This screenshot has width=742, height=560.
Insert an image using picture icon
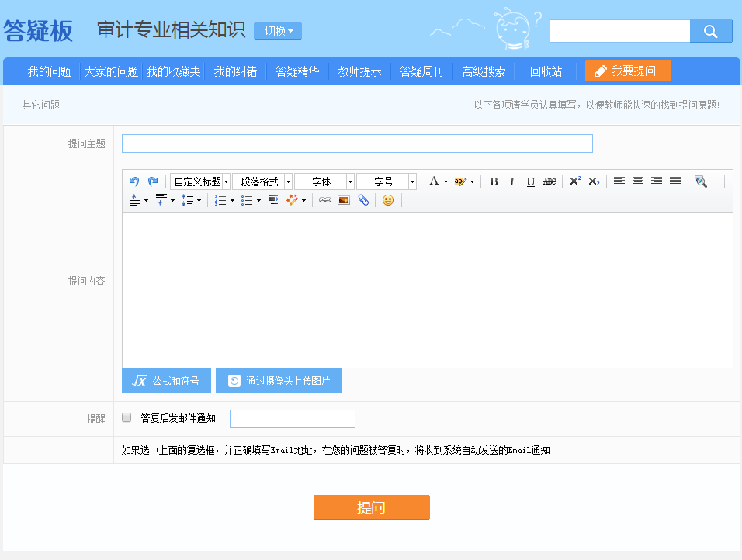coord(344,200)
